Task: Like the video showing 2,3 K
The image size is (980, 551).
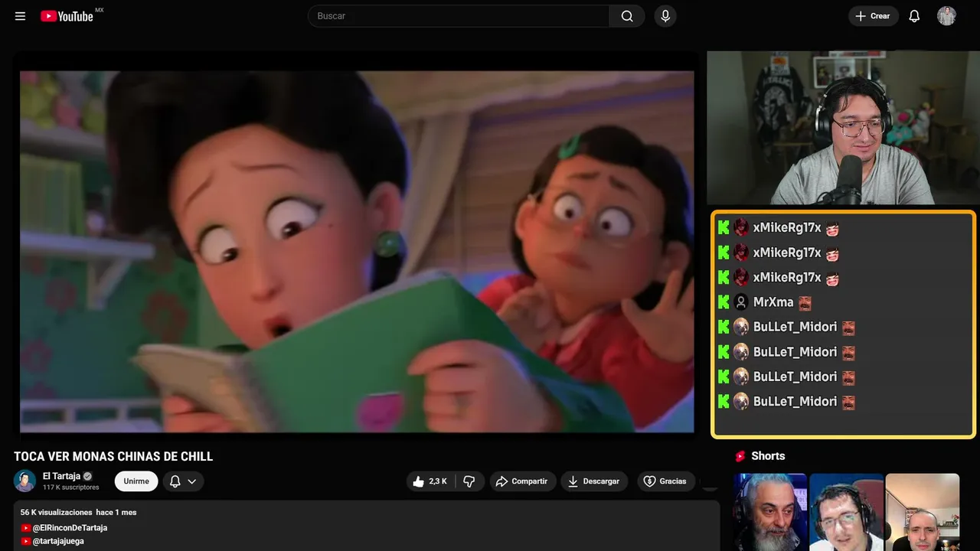Action: (x=430, y=481)
